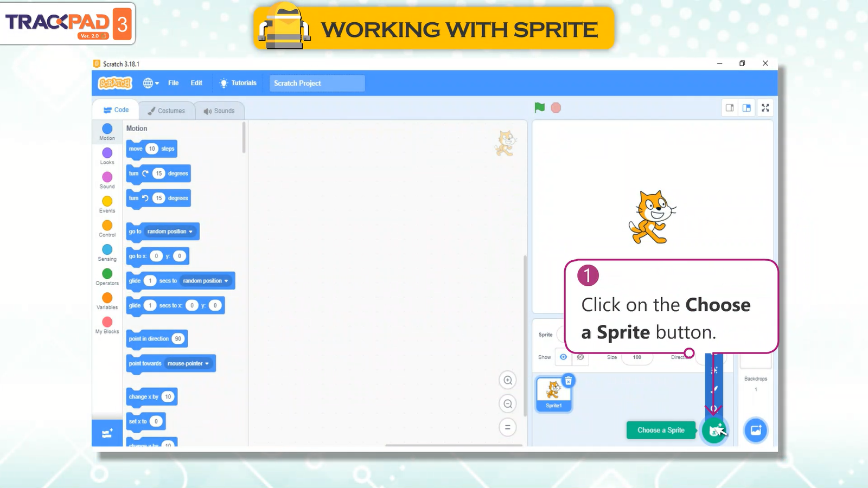
Task: Switch to the Sounds tab
Action: [219, 111]
